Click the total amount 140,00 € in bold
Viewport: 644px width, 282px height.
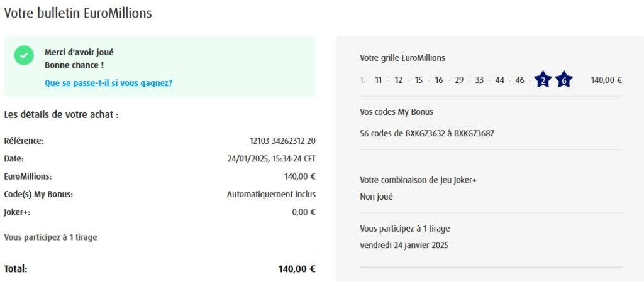[296, 269]
